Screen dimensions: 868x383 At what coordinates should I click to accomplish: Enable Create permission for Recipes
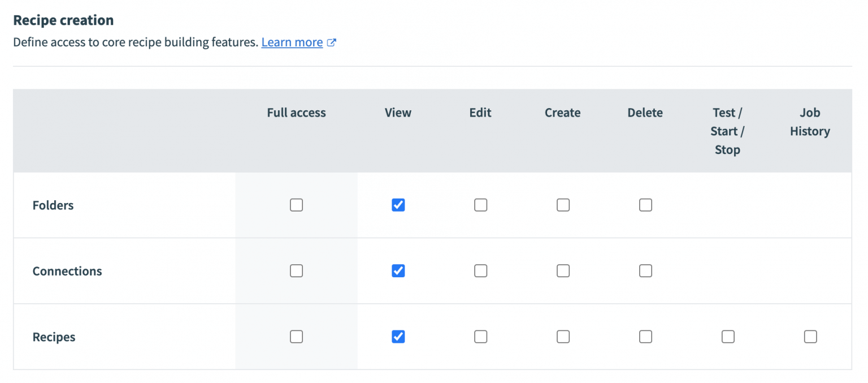click(x=563, y=337)
